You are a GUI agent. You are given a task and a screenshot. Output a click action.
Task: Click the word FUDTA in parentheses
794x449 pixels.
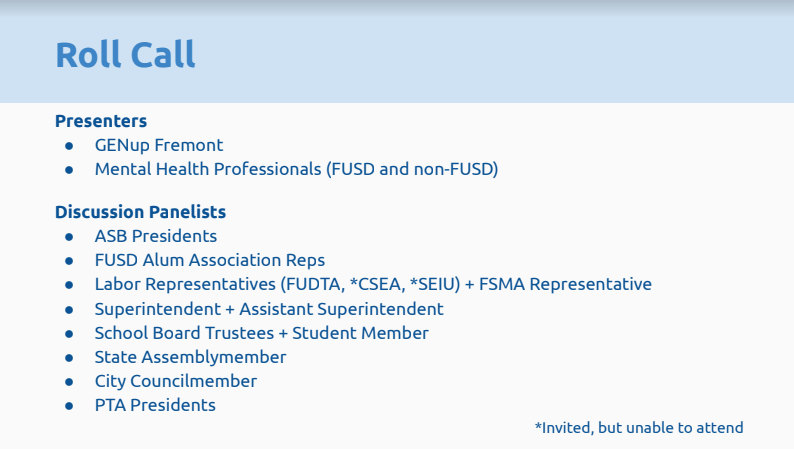point(315,284)
